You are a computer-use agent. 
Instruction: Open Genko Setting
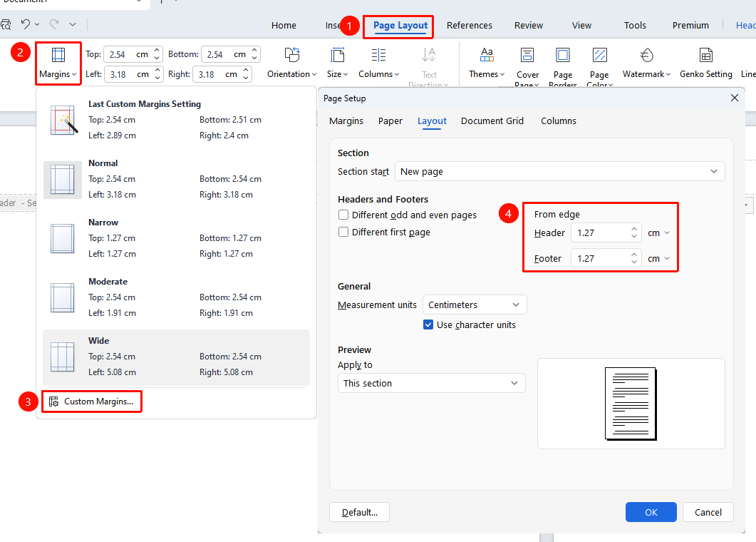tap(706, 63)
